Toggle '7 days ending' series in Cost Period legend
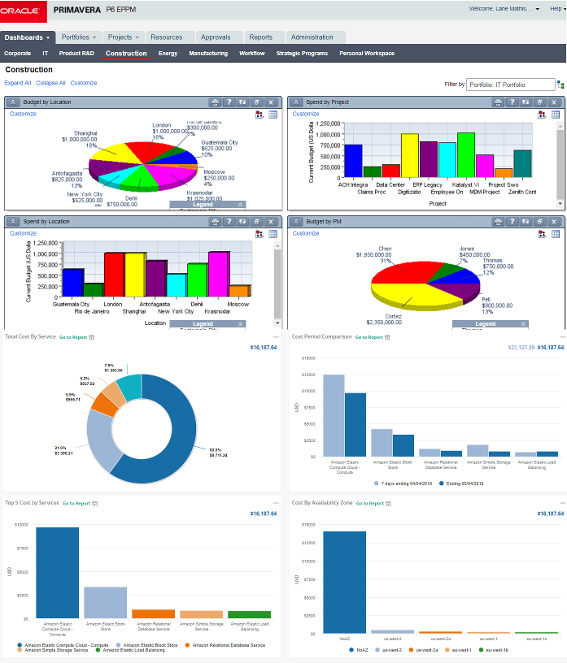The width and height of the screenshot is (567, 663). click(403, 483)
